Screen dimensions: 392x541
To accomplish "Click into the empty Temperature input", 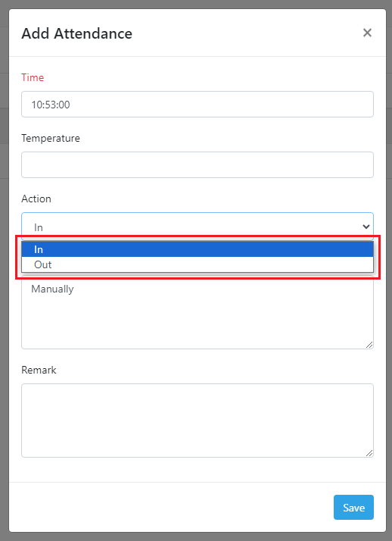I will pyautogui.click(x=198, y=165).
